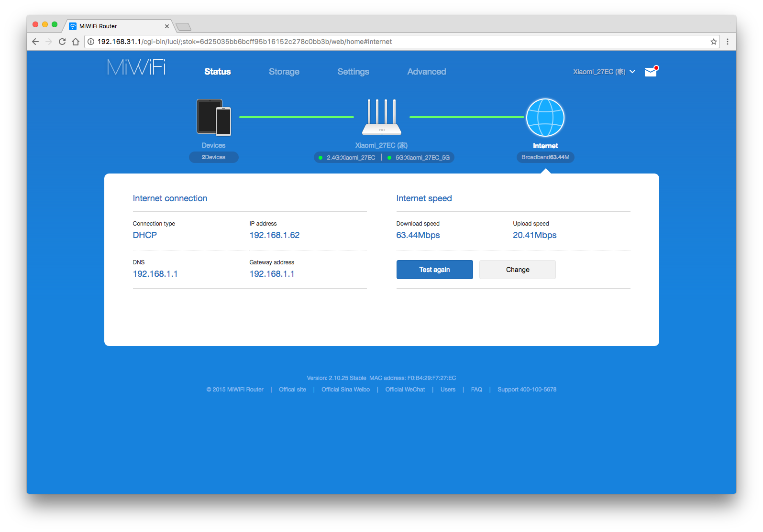Open the Official WeChat link
Screen dimensions: 763x532
[405, 390]
